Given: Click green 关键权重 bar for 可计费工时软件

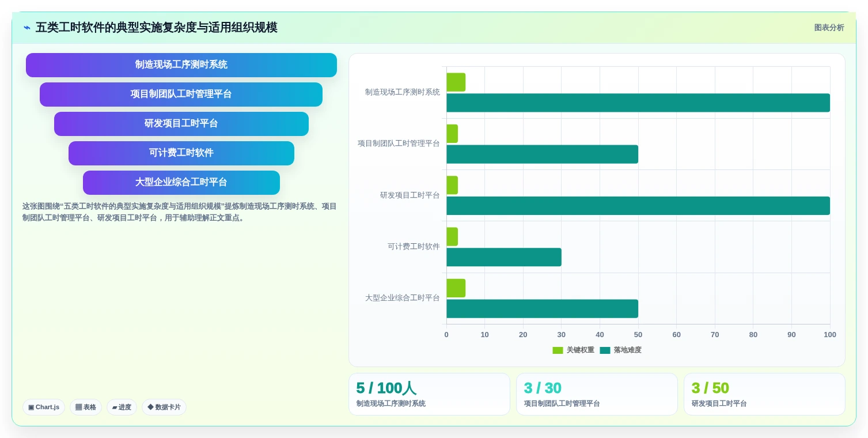Looking at the screenshot, I should [452, 237].
